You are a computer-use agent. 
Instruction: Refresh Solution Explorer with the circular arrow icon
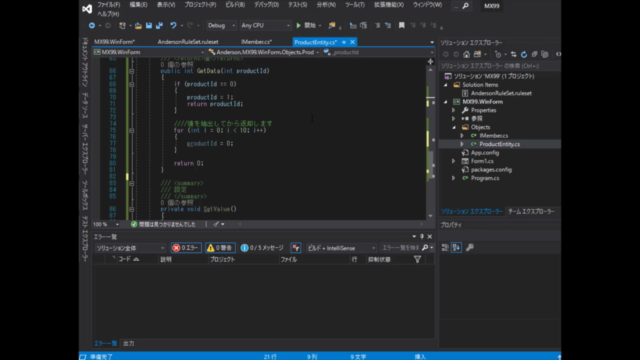click(x=524, y=54)
